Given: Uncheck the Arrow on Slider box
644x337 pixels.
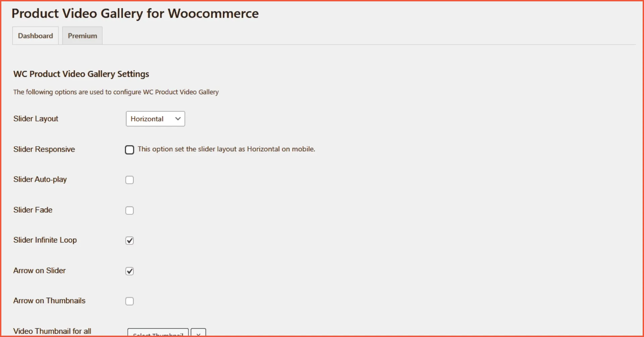Looking at the screenshot, I should point(129,271).
